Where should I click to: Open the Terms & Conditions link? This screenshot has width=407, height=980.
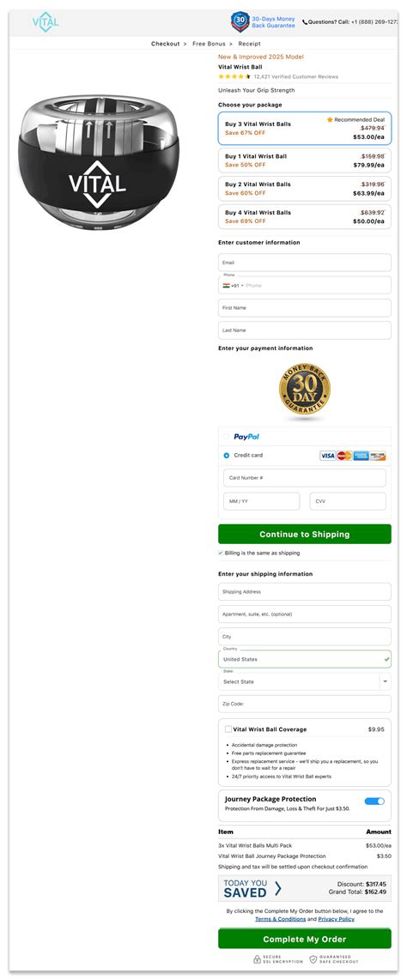coord(281,919)
